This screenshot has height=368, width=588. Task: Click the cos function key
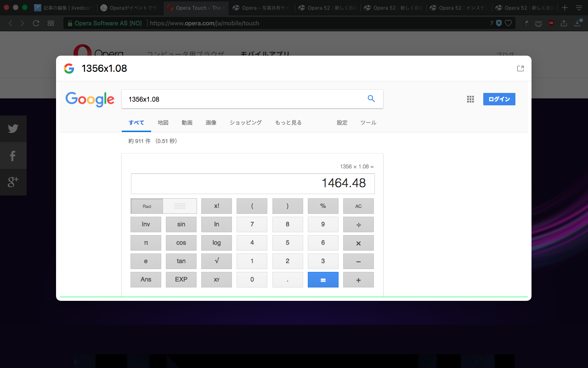[181, 243]
